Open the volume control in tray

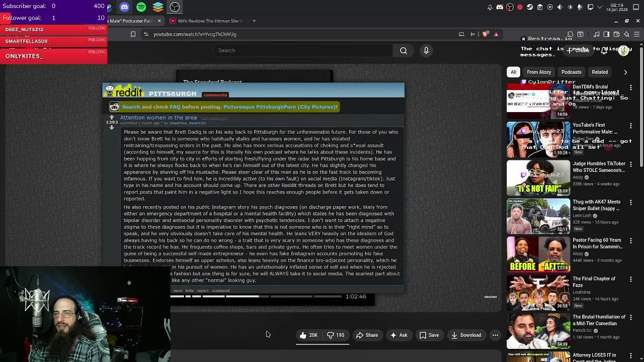(x=559, y=7)
